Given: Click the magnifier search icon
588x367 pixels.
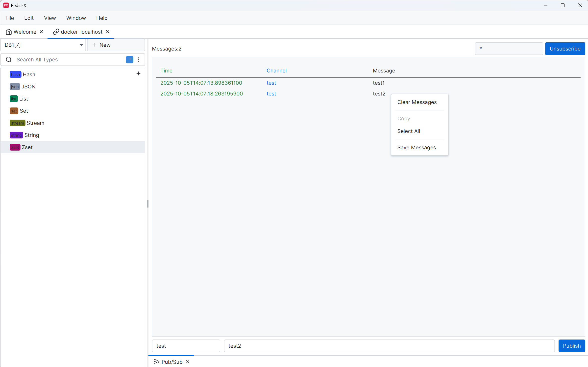Looking at the screenshot, I should click(9, 60).
